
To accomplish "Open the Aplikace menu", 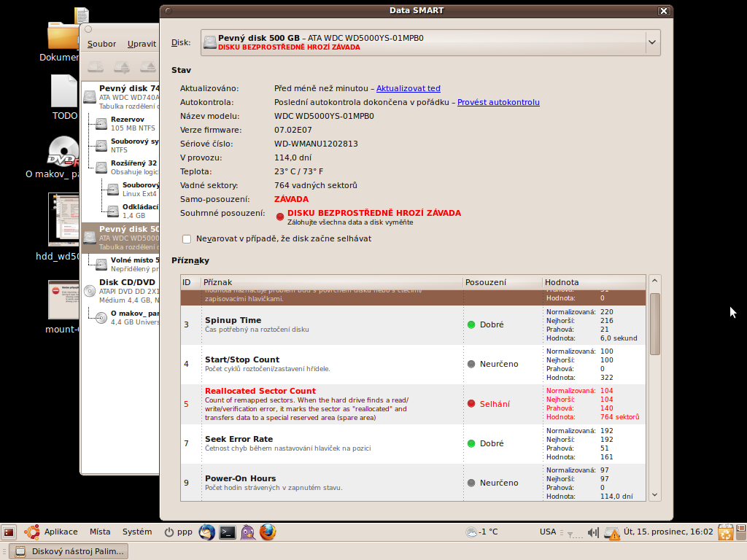I will pos(52,532).
